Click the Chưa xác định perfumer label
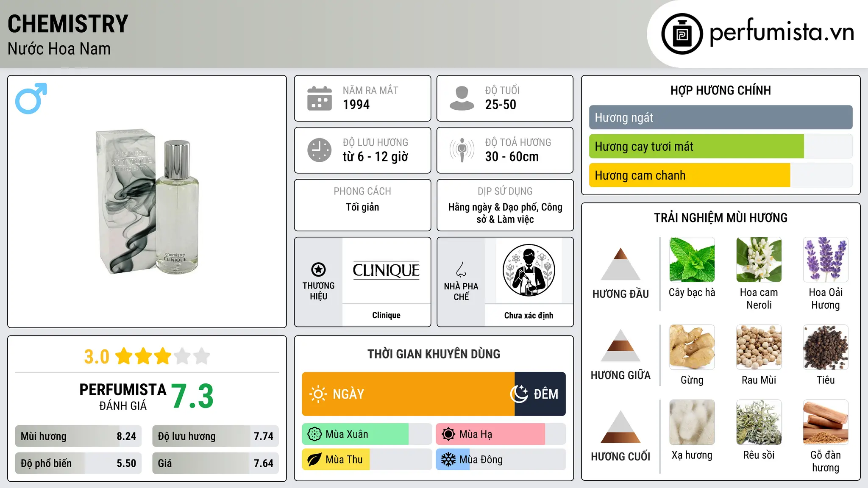The width and height of the screenshot is (868, 488). (529, 315)
